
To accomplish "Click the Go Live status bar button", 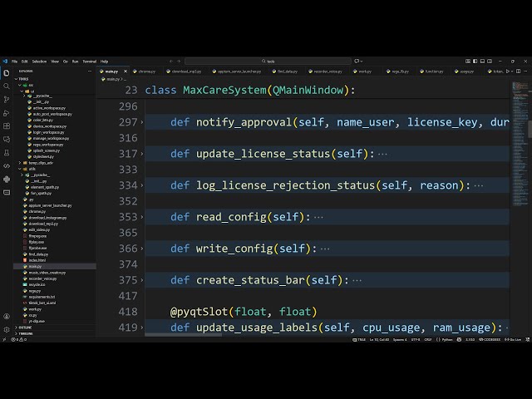I will pyautogui.click(x=513, y=339).
